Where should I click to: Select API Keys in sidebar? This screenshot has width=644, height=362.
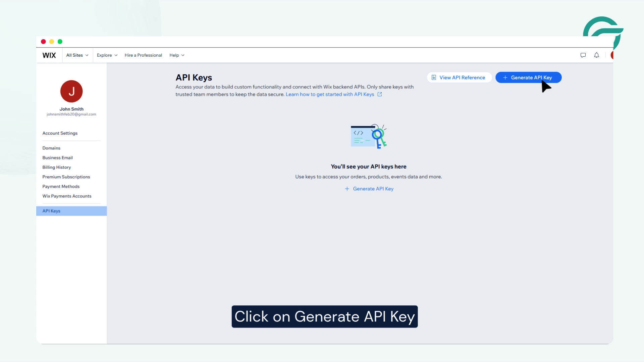tap(71, 211)
